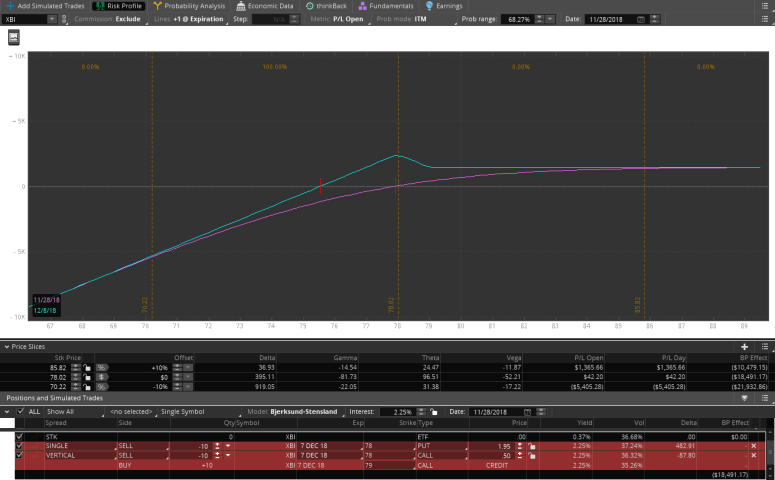Remove the VERTICAL trade with X
The width and height of the screenshot is (775, 480).
click(x=754, y=455)
